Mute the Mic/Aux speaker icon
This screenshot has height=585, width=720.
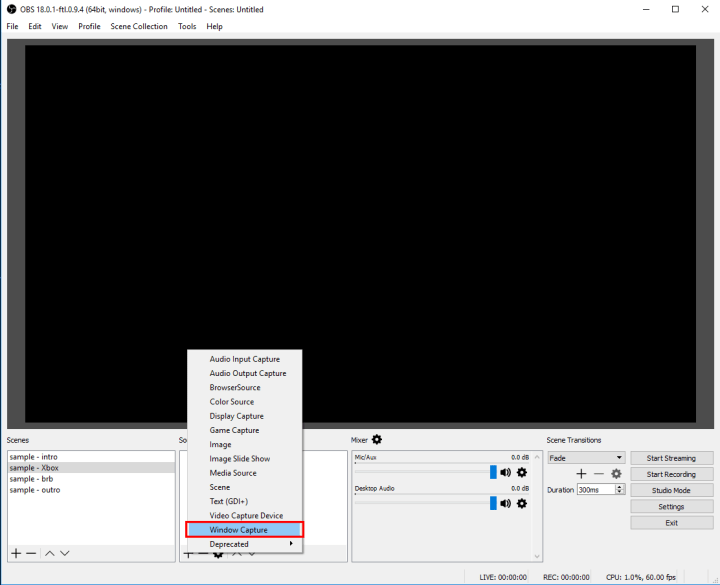click(506, 472)
